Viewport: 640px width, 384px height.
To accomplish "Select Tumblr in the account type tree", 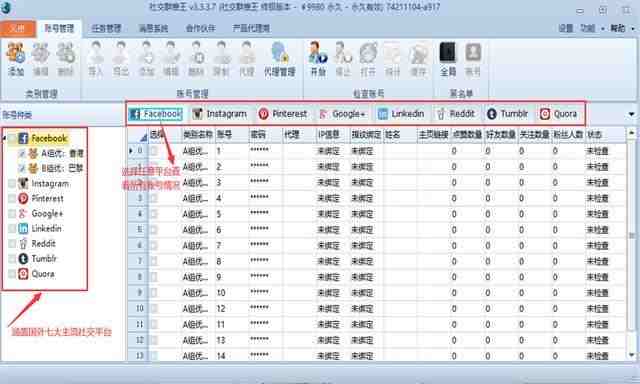I will click(x=44, y=259).
